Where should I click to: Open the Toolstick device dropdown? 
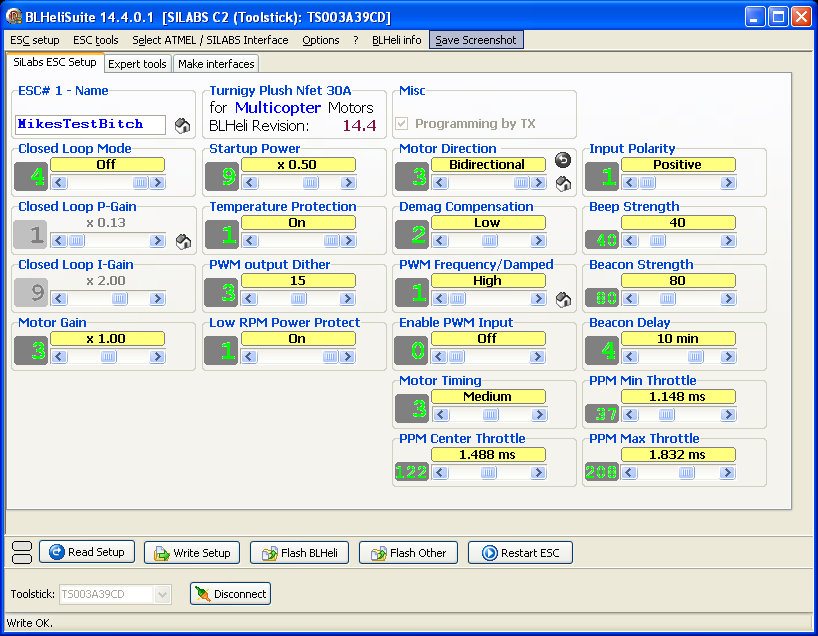coord(162,594)
